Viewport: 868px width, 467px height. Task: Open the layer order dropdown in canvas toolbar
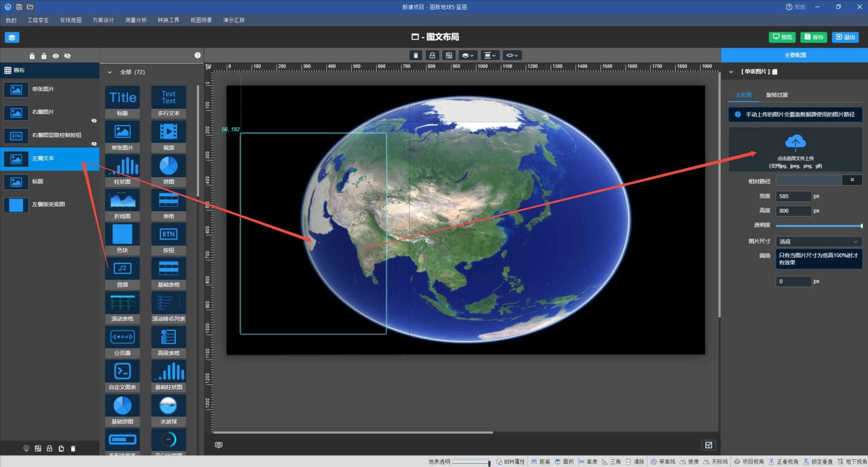(x=468, y=55)
